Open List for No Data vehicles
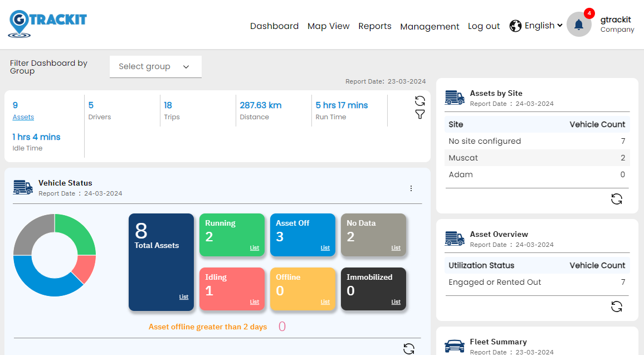Screen dimensions: 644x355 click(x=396, y=248)
